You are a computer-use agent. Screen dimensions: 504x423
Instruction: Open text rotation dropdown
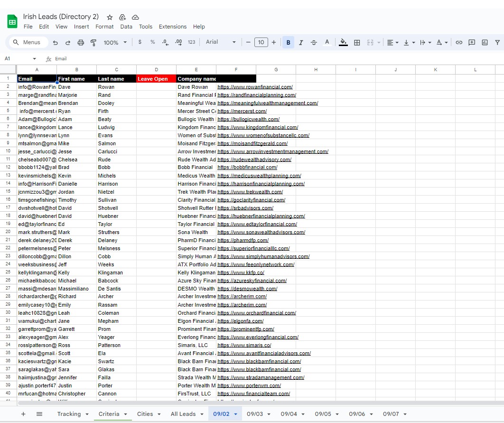442,42
